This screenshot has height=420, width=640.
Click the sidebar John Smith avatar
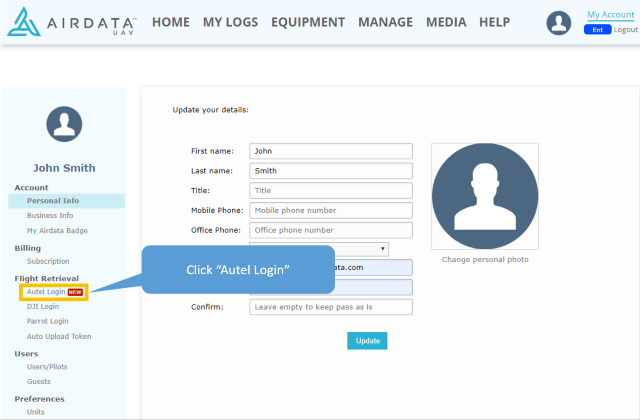(64, 124)
